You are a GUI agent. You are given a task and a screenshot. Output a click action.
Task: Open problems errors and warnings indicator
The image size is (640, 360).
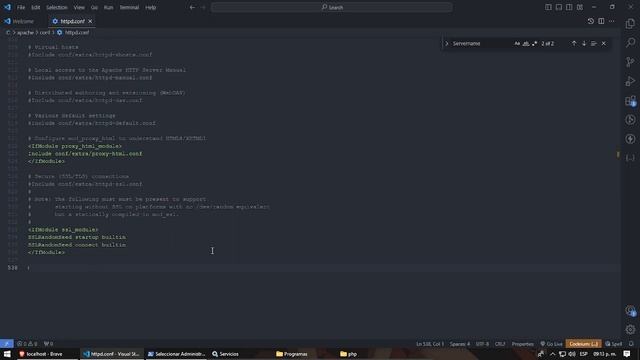point(27,344)
